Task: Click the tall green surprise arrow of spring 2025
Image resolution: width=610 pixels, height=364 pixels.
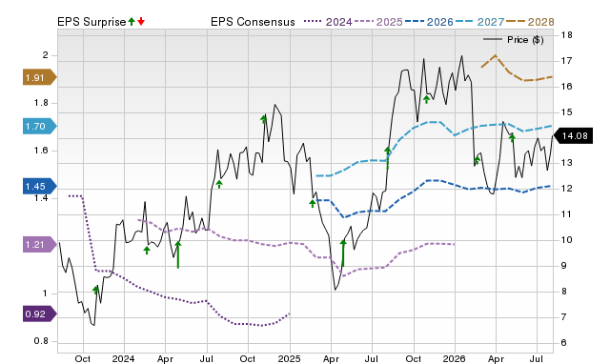Action: [343, 253]
